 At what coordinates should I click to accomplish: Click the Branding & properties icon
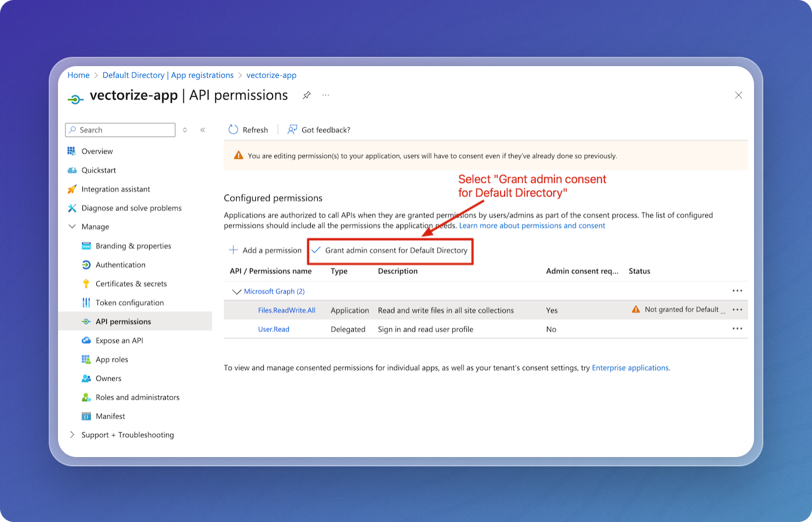click(86, 246)
